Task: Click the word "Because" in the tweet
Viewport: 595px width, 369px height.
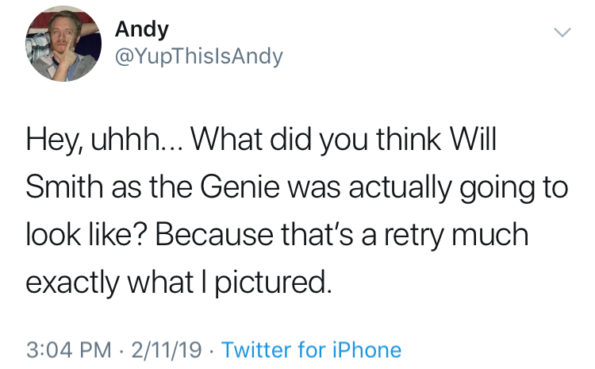Action: pos(214,235)
